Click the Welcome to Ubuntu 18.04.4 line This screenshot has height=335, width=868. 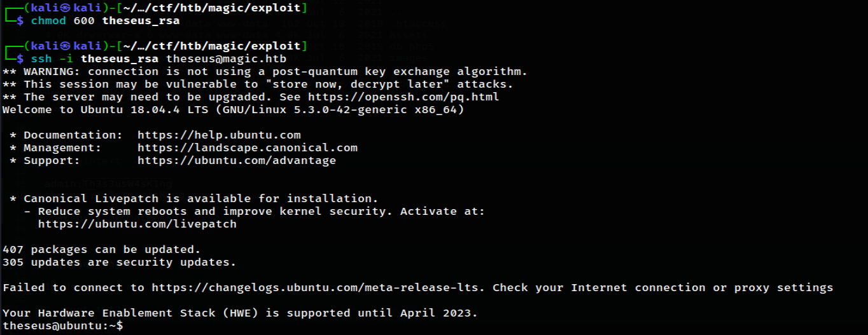(x=233, y=110)
